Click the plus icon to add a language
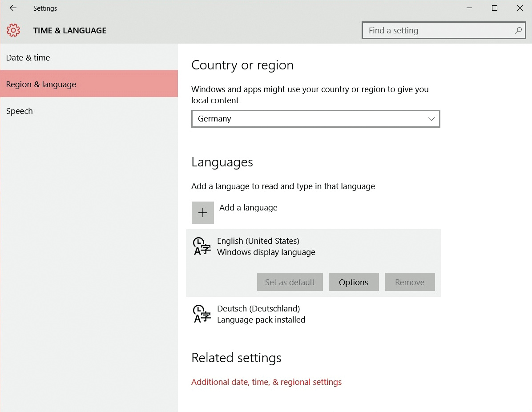The image size is (532, 412). tap(203, 213)
